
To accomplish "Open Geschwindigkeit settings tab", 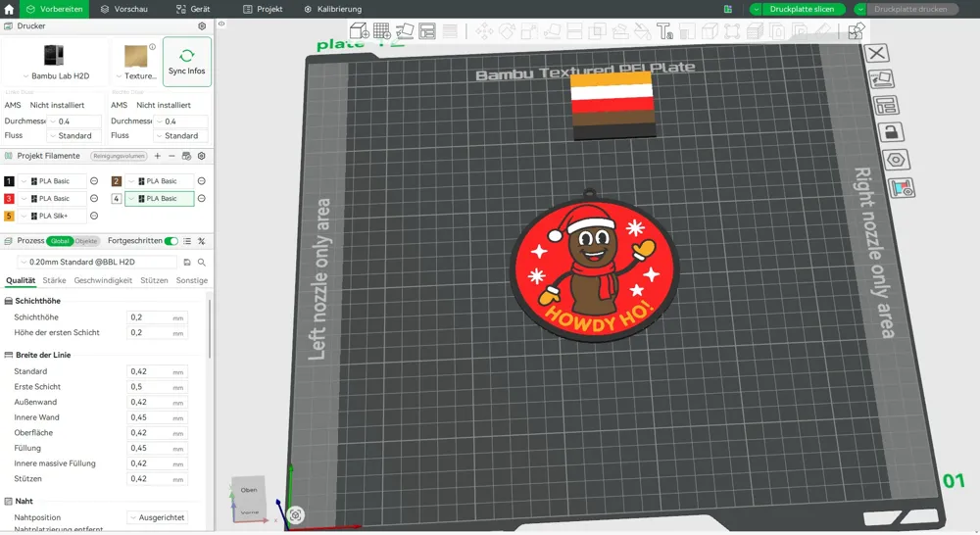I will (x=103, y=280).
